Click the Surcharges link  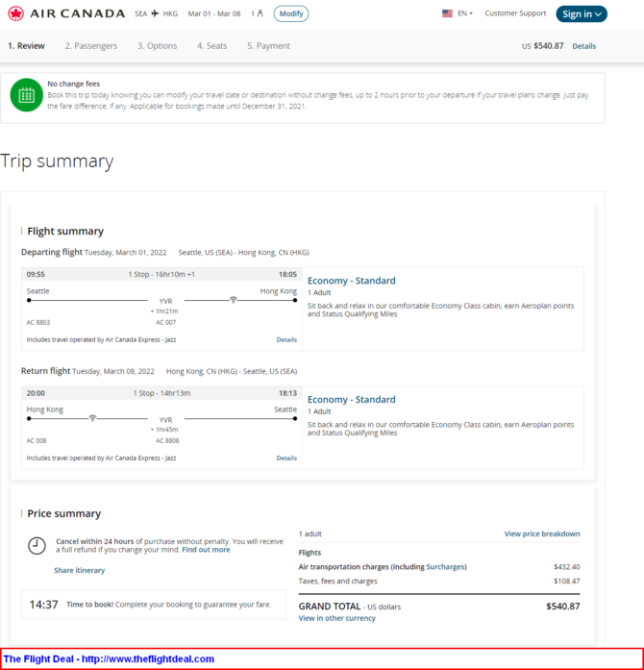tap(445, 566)
